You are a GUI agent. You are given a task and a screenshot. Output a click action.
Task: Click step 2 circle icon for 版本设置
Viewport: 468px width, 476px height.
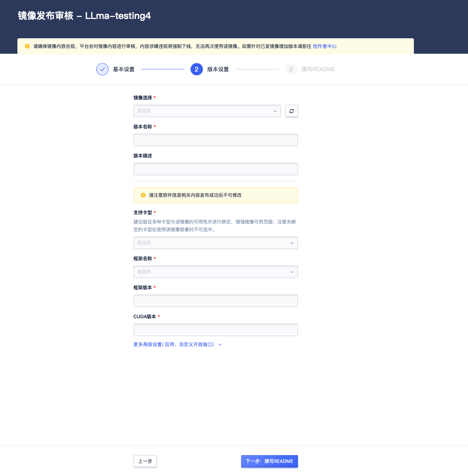pyautogui.click(x=196, y=69)
